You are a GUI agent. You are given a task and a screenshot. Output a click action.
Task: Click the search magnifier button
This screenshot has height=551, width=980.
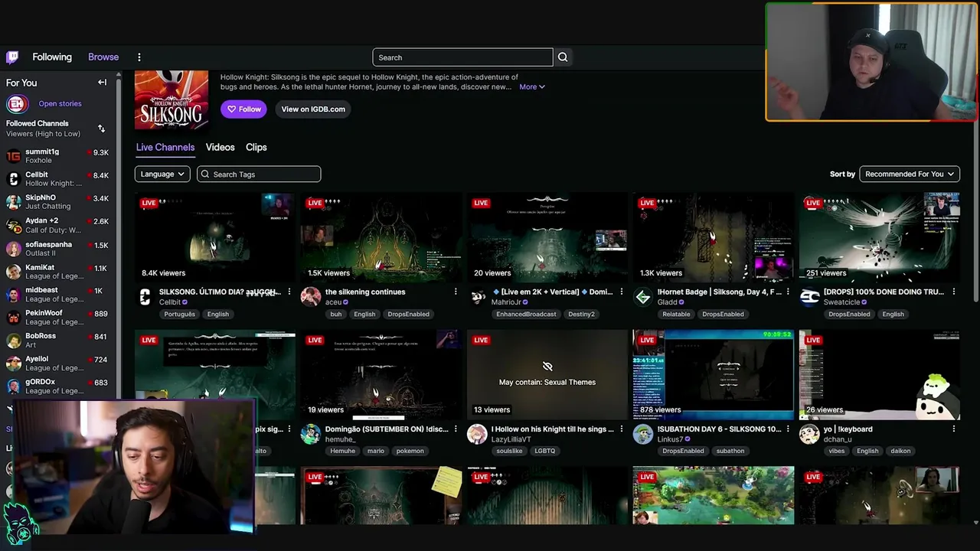coord(563,57)
